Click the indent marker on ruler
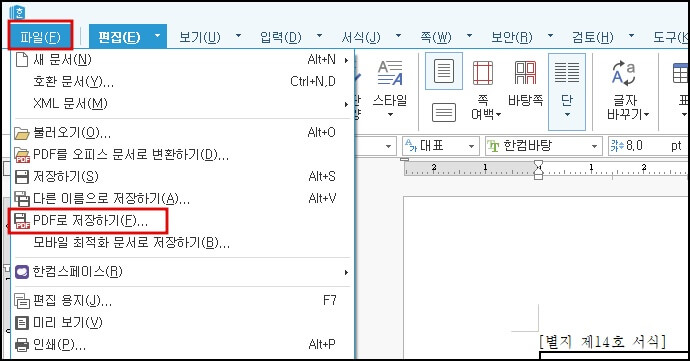The width and height of the screenshot is (690, 361). coord(539,169)
